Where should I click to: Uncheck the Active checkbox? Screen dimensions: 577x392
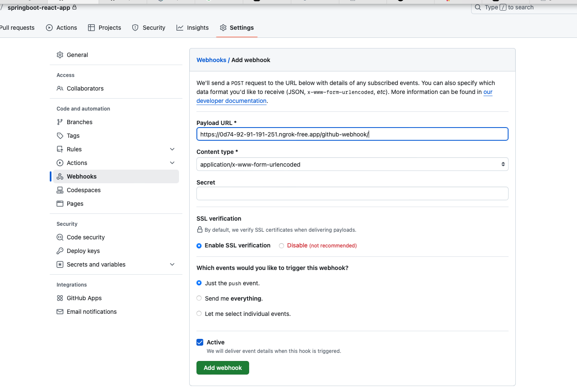coord(200,342)
